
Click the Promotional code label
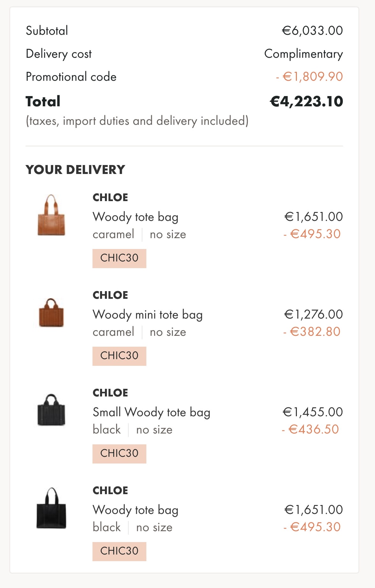(71, 77)
